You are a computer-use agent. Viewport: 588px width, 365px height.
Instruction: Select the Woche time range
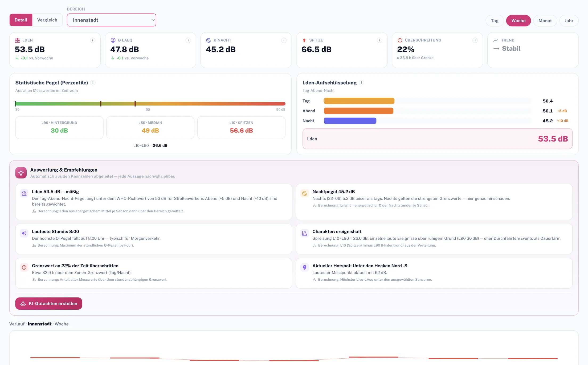click(x=518, y=21)
